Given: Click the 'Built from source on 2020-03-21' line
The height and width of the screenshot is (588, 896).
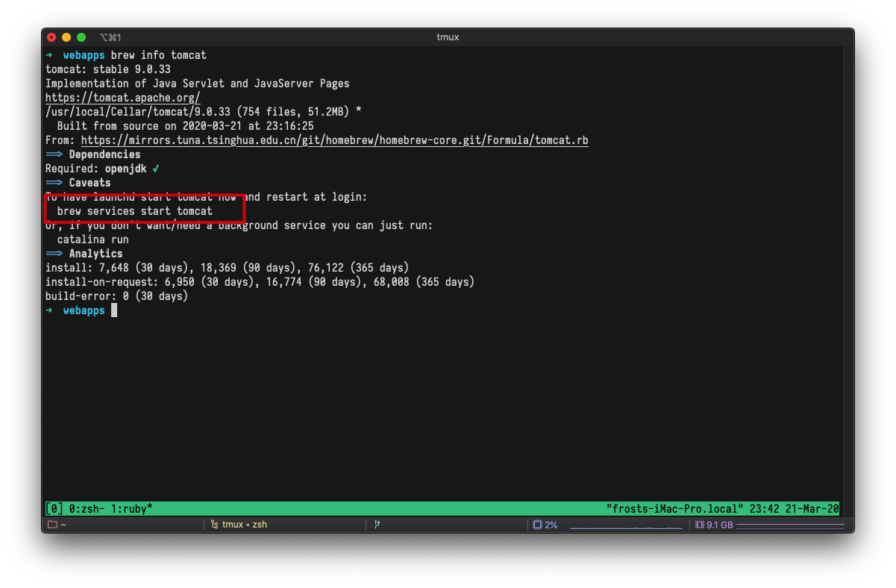Looking at the screenshot, I should tap(186, 126).
